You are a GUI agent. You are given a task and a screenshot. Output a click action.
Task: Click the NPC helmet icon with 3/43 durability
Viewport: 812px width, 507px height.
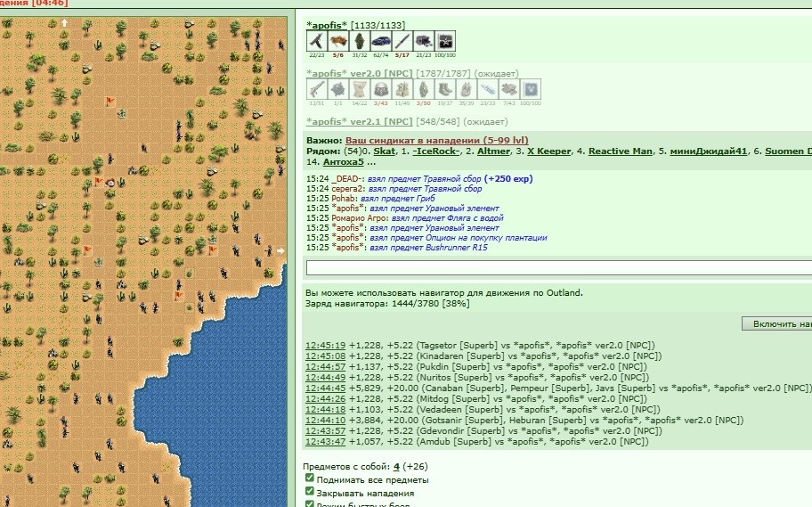(x=381, y=89)
